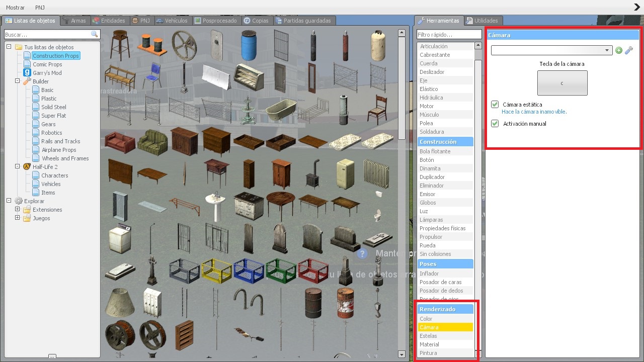644x362 pixels.
Task: Spawn the wall radiator prop
Action: [x=377, y=173]
